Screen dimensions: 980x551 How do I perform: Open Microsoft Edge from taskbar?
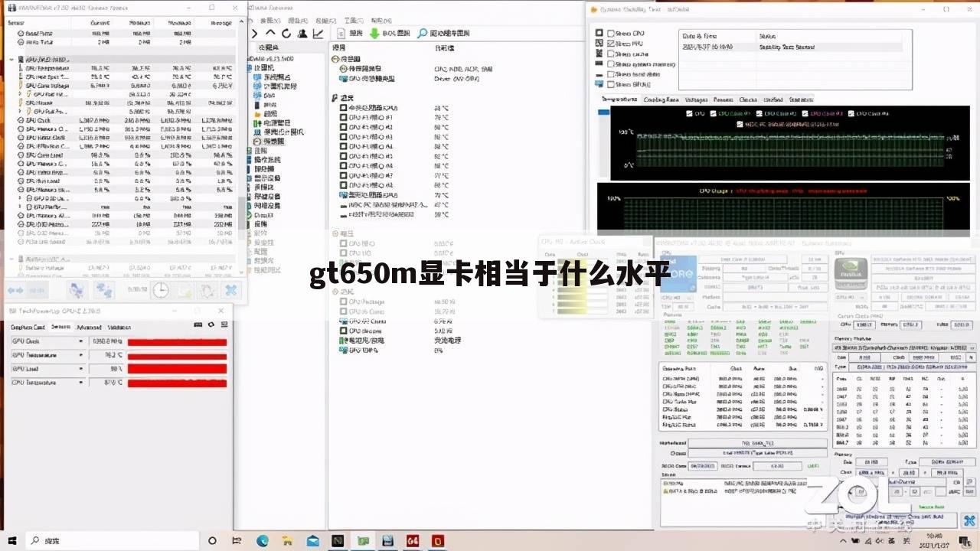(263, 541)
